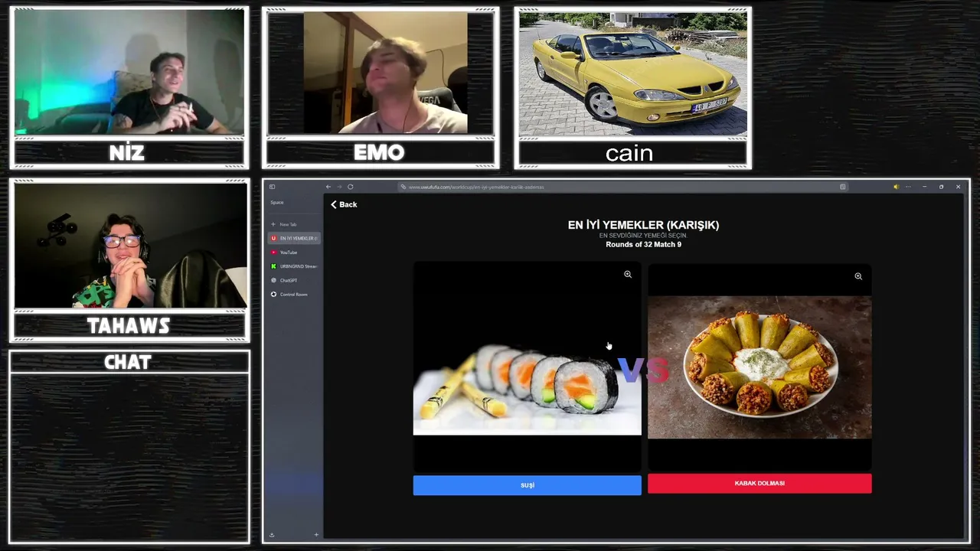Open the browser three-dots menu

tap(908, 187)
